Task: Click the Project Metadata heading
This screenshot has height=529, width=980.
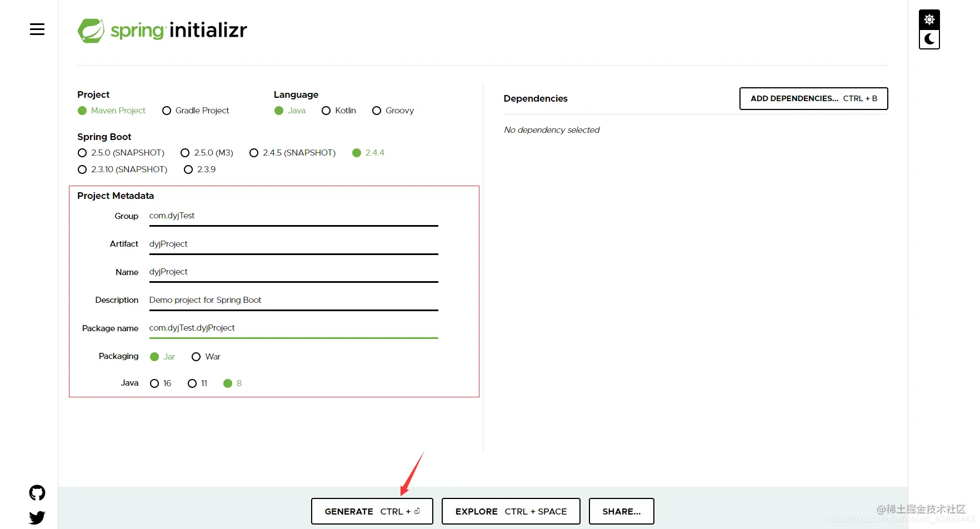Action: [116, 196]
